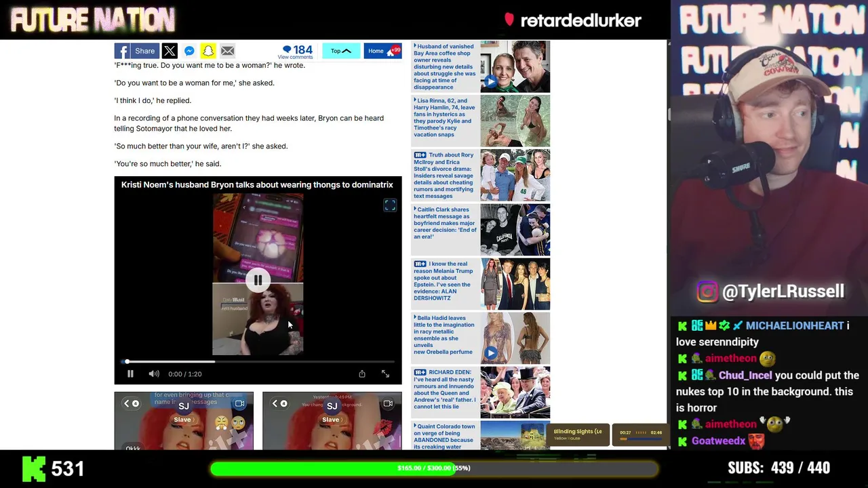Pause the video from the control bar
868x488 pixels.
pyautogui.click(x=130, y=373)
